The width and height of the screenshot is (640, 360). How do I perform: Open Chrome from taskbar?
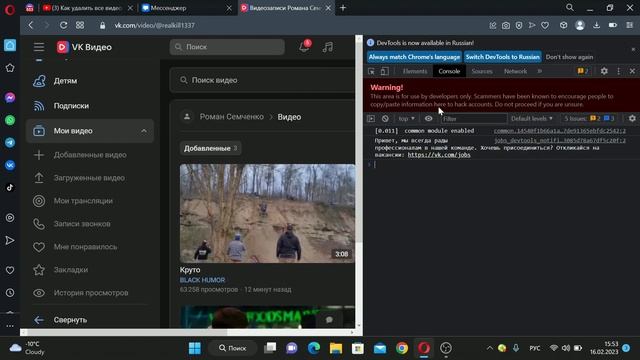coord(402,348)
